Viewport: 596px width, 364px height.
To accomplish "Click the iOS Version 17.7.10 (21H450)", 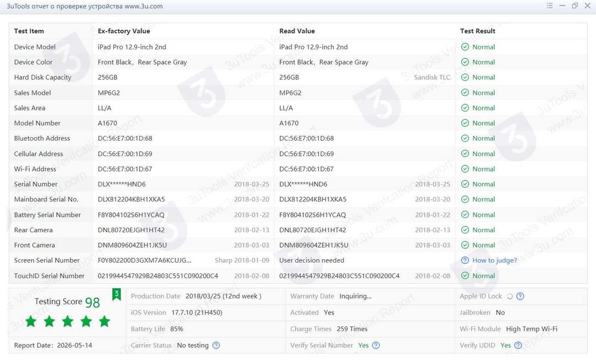I will pos(197,312).
